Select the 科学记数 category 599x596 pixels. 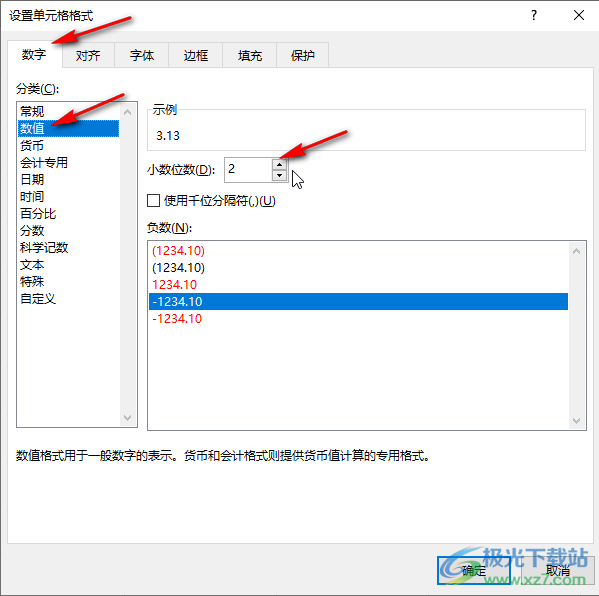tap(69, 247)
